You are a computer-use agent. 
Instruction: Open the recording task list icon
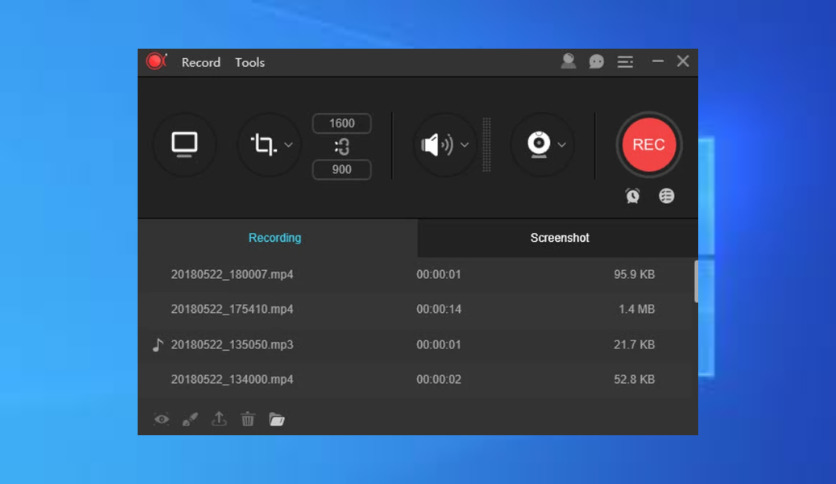(x=666, y=196)
